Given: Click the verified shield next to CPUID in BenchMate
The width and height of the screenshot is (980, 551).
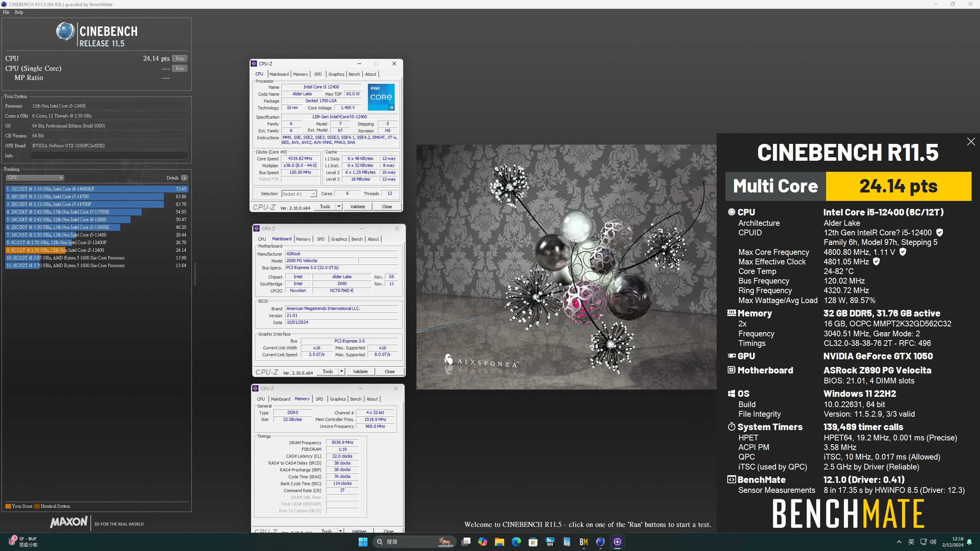Looking at the screenshot, I should 939,233.
